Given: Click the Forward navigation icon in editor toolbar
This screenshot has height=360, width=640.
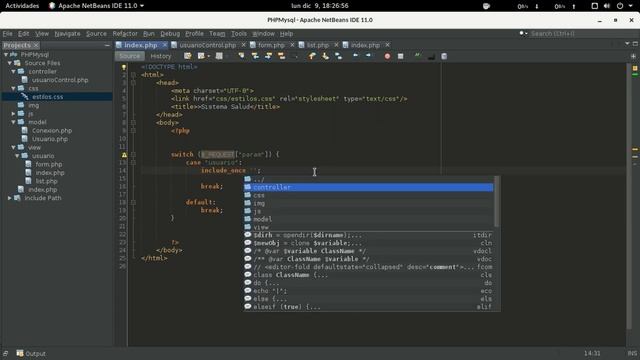Looking at the screenshot, I should click(219, 56).
